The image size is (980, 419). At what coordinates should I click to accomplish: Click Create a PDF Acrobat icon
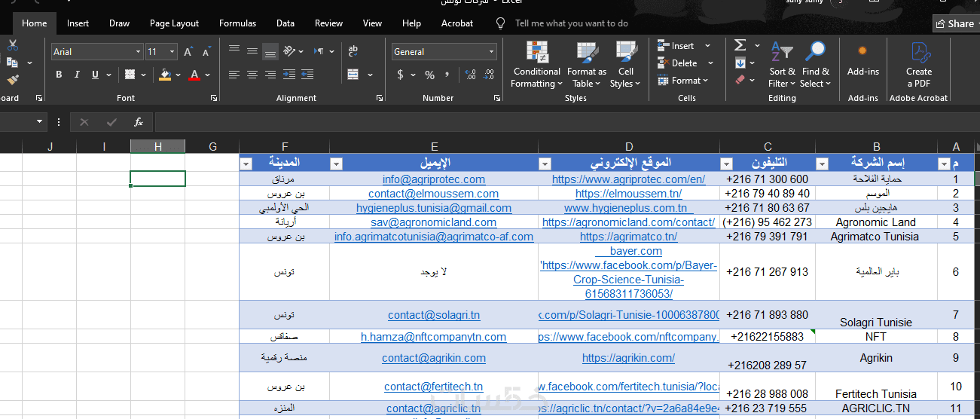(x=919, y=64)
